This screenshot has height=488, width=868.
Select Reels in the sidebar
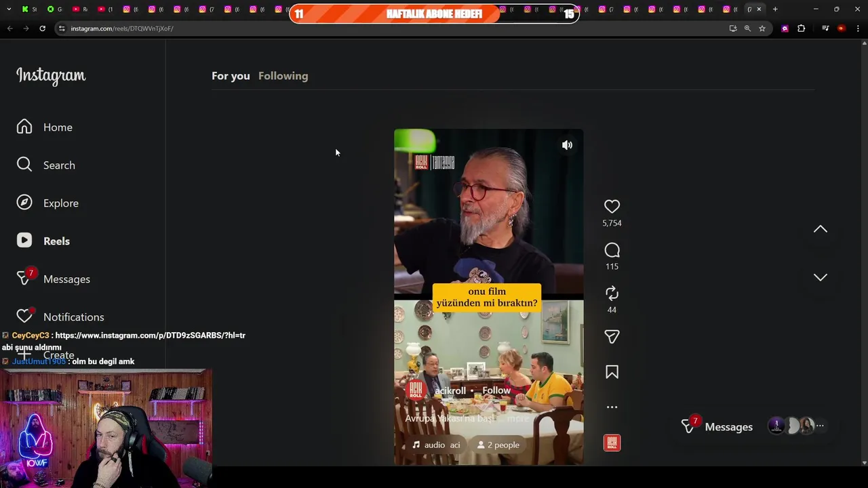pos(56,241)
